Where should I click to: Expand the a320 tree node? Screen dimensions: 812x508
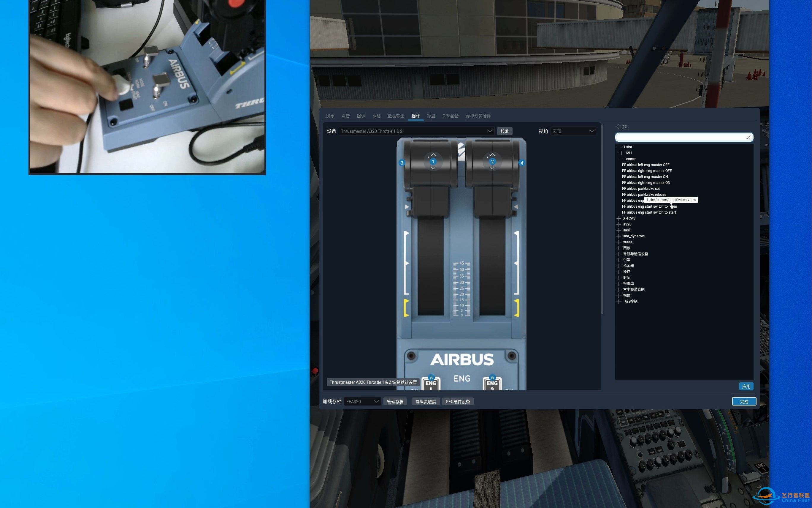(x=619, y=224)
